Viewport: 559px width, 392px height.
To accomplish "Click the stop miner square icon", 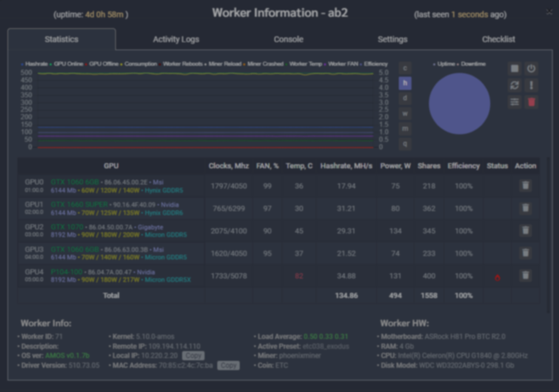I will [514, 69].
